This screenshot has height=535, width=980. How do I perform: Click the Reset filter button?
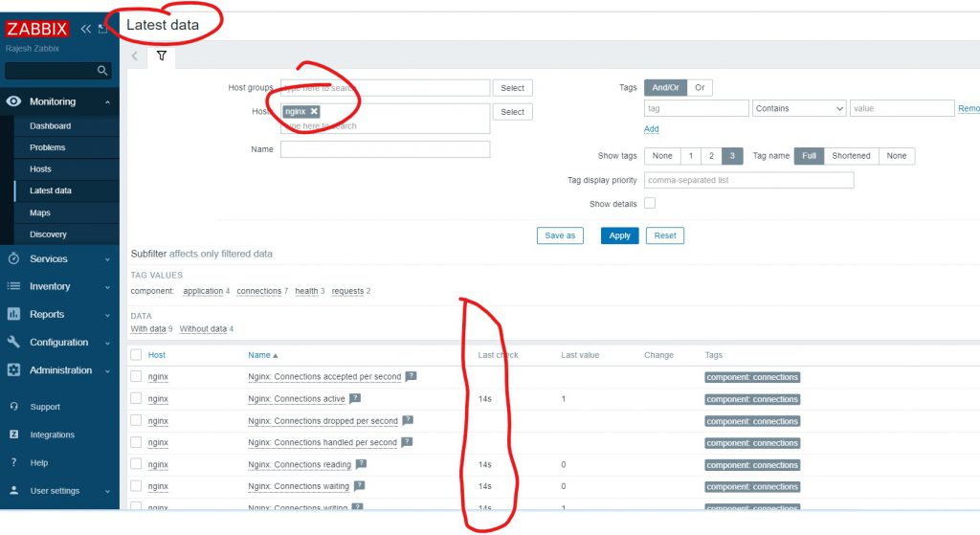coord(664,235)
